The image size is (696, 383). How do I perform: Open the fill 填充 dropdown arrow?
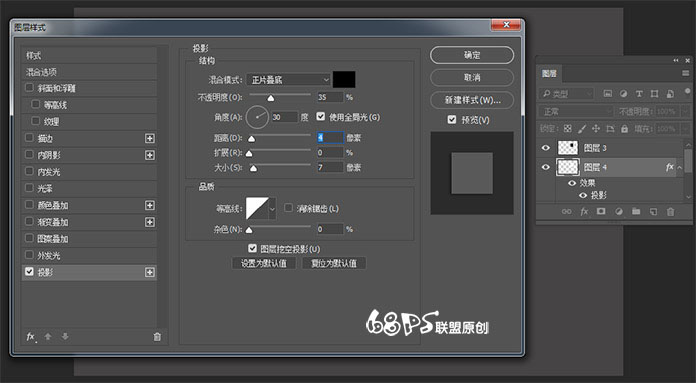click(686, 129)
